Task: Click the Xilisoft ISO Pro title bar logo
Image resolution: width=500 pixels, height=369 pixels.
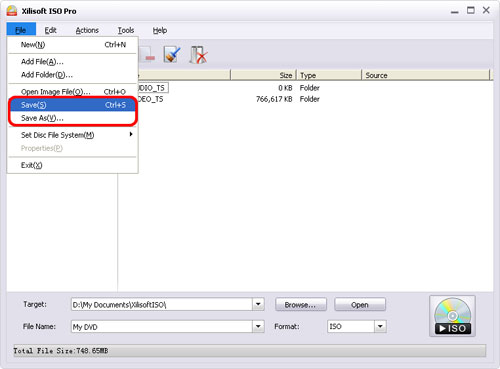Action: tap(12, 10)
